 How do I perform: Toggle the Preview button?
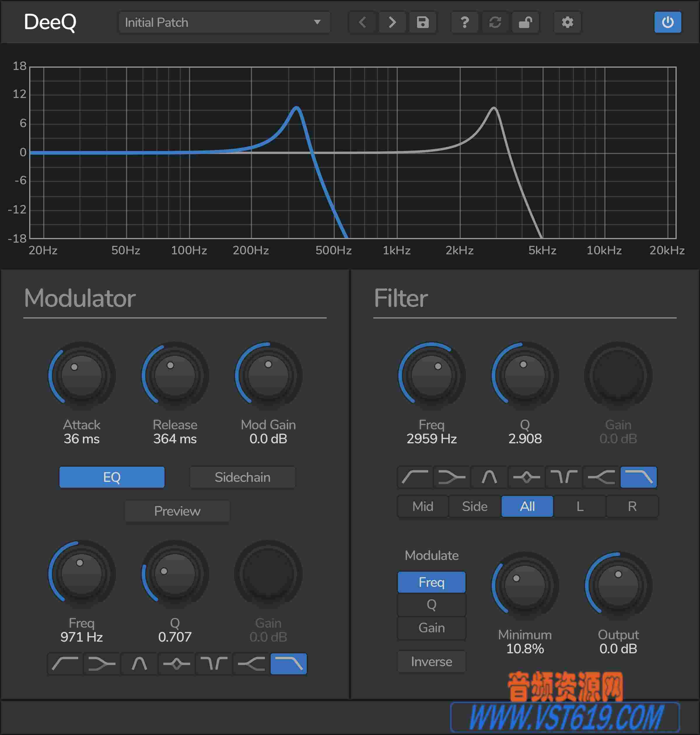tap(177, 511)
